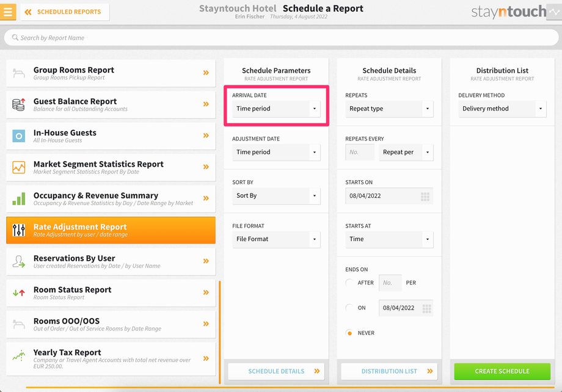562x392 pixels.
Task: Select the Ends On ON radio button
Action: point(349,308)
